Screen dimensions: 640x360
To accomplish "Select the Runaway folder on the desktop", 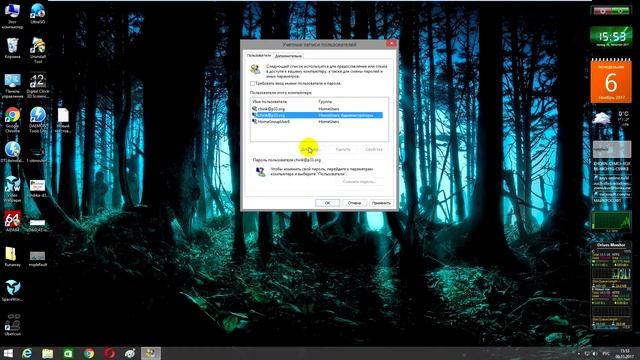I will point(12,257).
